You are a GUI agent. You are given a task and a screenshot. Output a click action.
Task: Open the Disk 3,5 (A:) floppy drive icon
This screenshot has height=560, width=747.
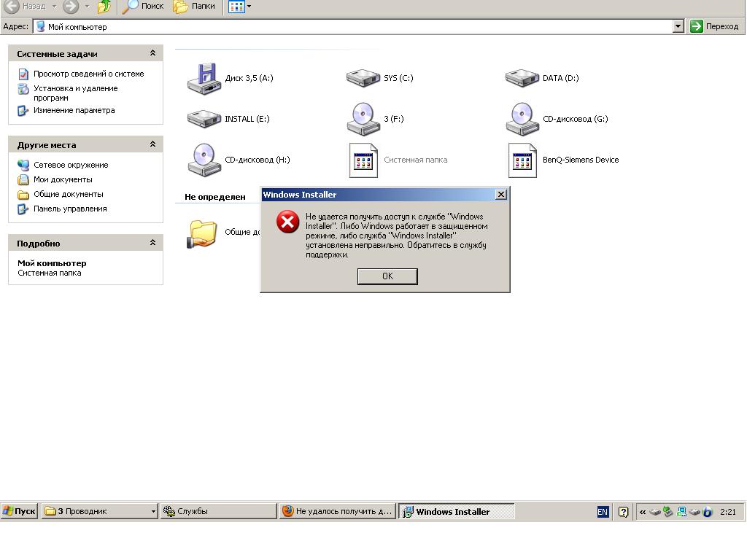(204, 79)
